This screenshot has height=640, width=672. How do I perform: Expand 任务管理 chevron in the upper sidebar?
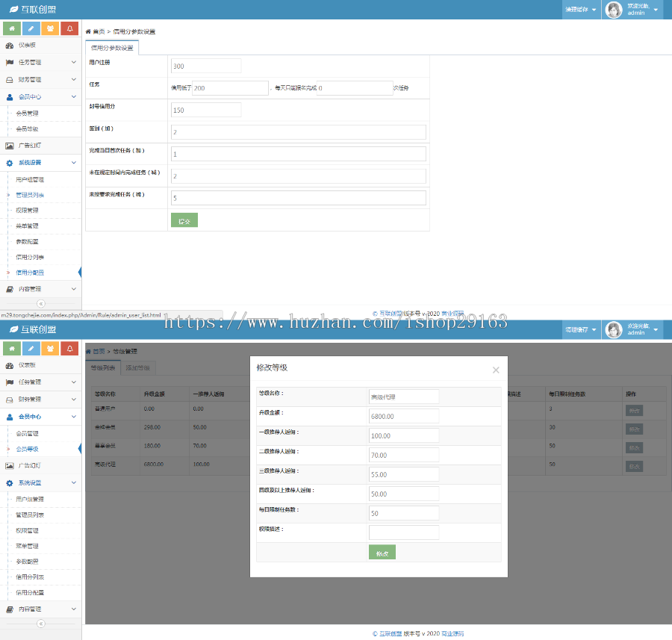pyautogui.click(x=74, y=62)
